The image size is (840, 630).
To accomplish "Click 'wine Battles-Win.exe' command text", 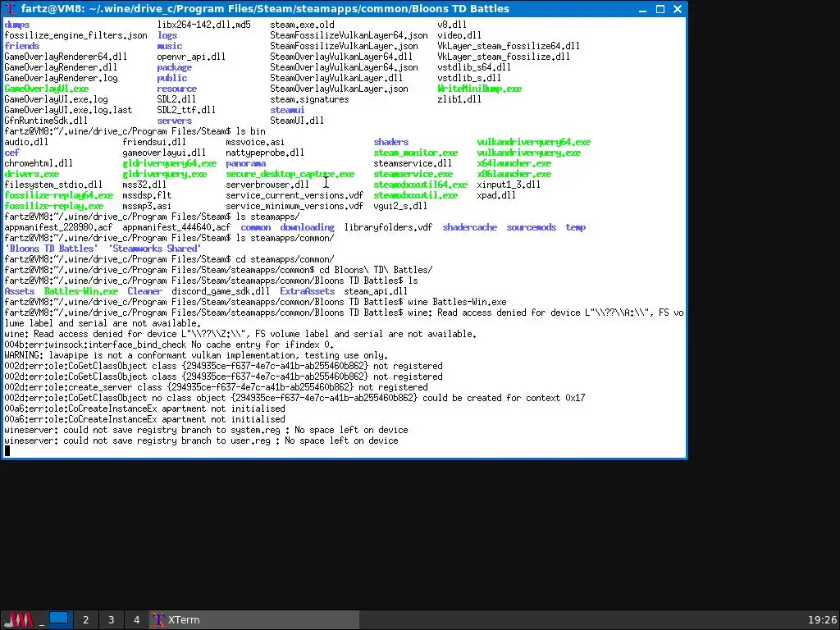I will 457,302.
